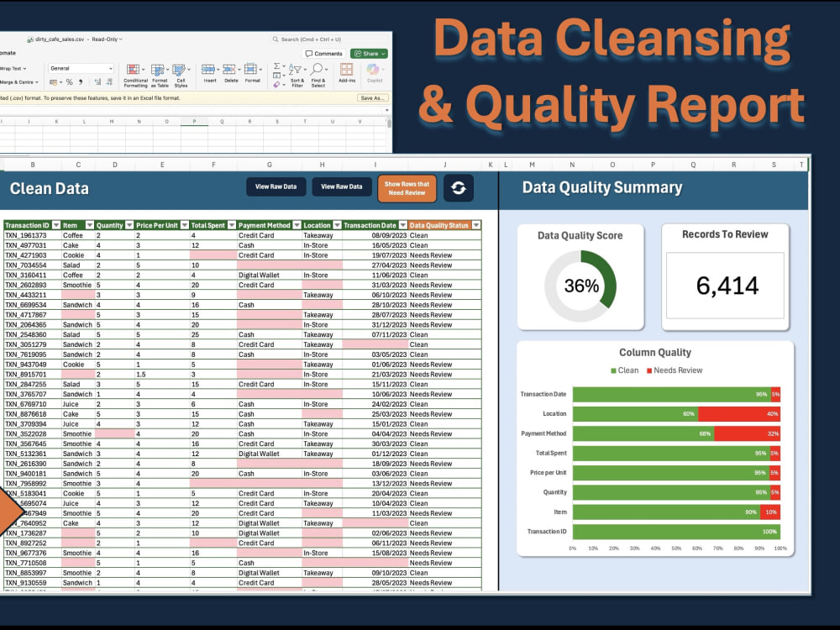Click cell TXN_4271903

coord(32,255)
